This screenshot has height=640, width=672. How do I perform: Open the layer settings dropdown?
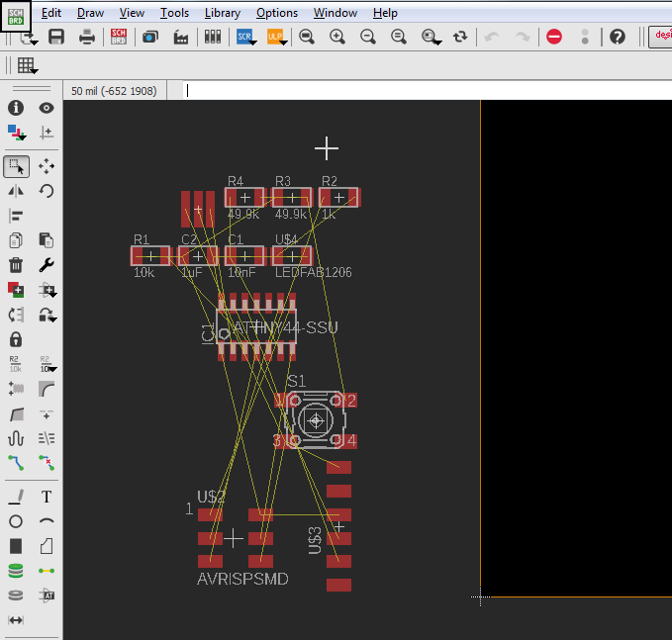16,132
